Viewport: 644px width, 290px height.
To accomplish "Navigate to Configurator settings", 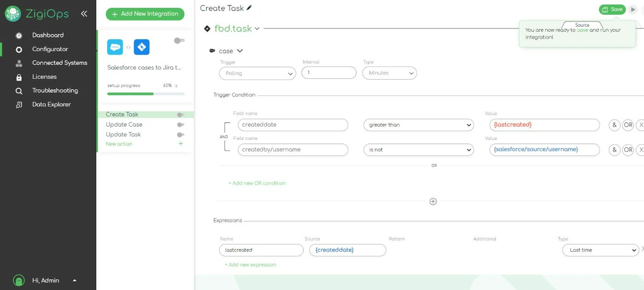I will point(50,49).
